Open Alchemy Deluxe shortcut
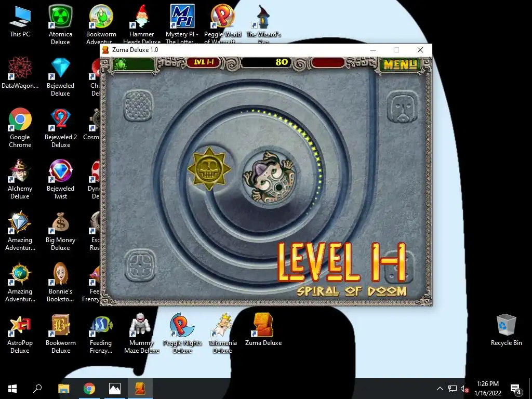This screenshot has width=532, height=399. click(20, 180)
